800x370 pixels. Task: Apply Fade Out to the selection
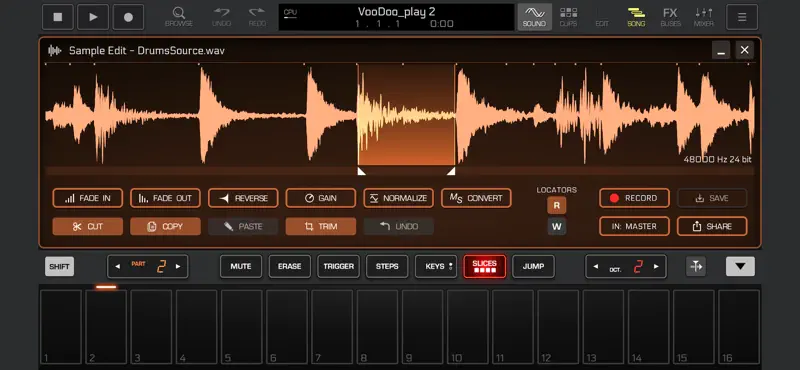point(165,198)
